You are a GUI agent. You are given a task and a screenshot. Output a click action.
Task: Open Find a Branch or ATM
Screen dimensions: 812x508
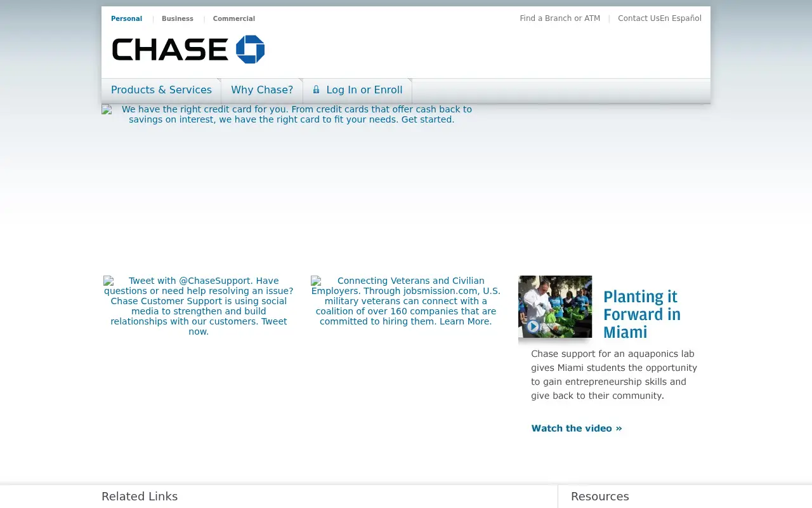(560, 18)
